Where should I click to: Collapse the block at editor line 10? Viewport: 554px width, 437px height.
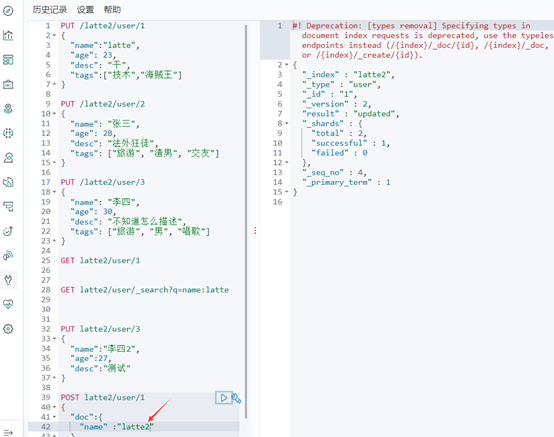pyautogui.click(x=54, y=114)
